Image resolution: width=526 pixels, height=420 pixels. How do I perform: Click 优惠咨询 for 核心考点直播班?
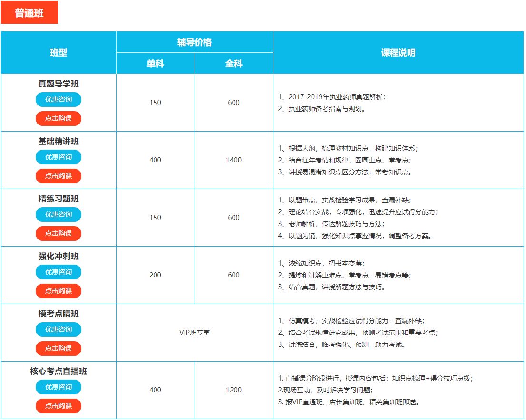tap(58, 387)
